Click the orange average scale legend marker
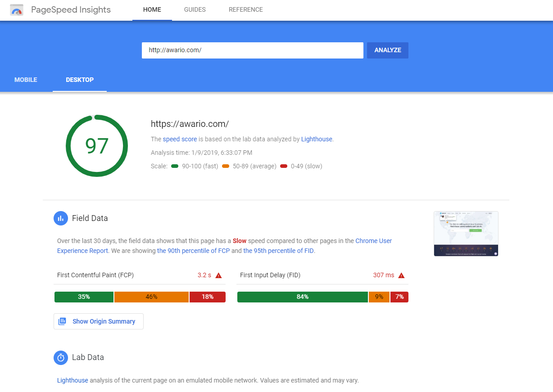The height and width of the screenshot is (392, 553). click(226, 166)
